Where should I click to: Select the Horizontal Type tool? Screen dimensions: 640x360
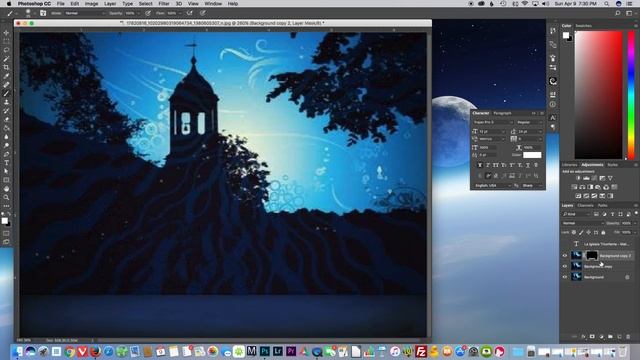pyautogui.click(x=6, y=163)
